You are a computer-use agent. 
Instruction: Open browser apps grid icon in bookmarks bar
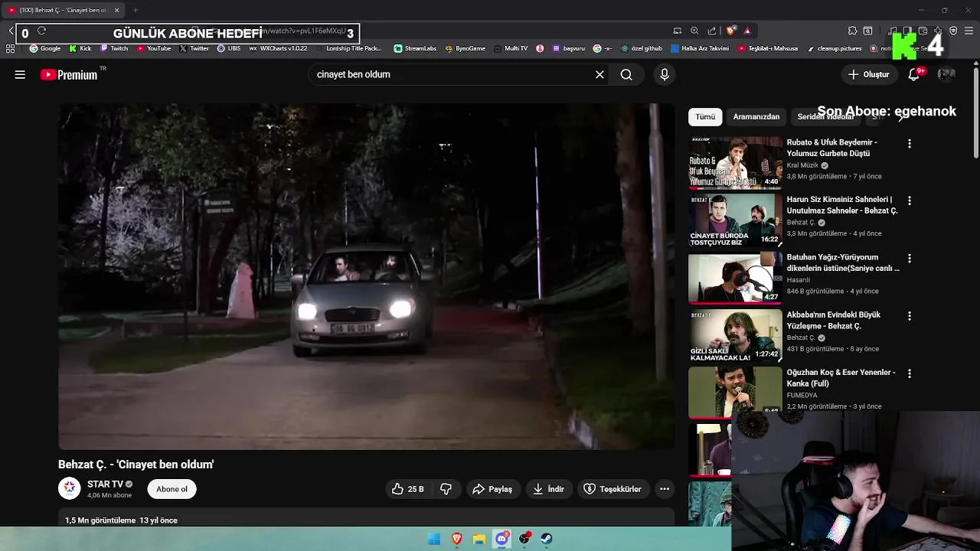tap(10, 48)
